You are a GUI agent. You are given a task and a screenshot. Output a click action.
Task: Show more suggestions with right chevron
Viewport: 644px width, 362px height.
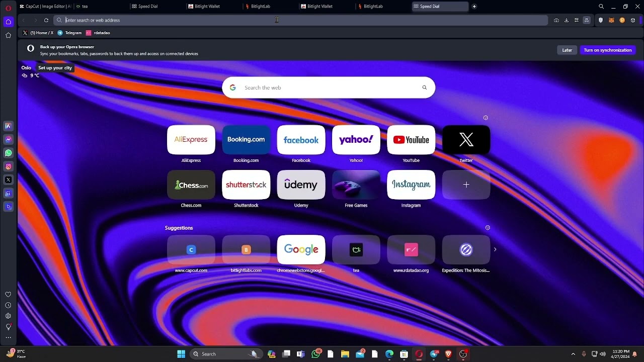coord(495,249)
